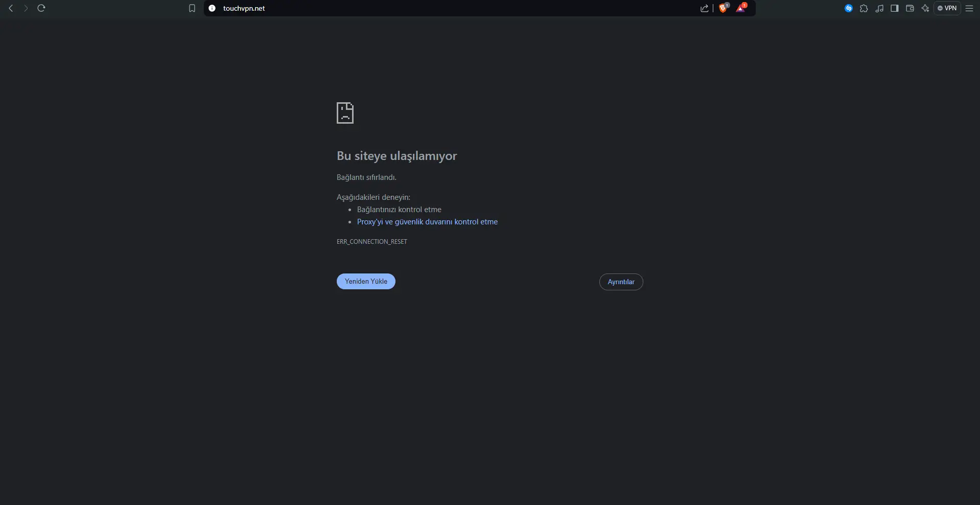Open the Shazam extension icon
The image size is (980, 505).
849,8
